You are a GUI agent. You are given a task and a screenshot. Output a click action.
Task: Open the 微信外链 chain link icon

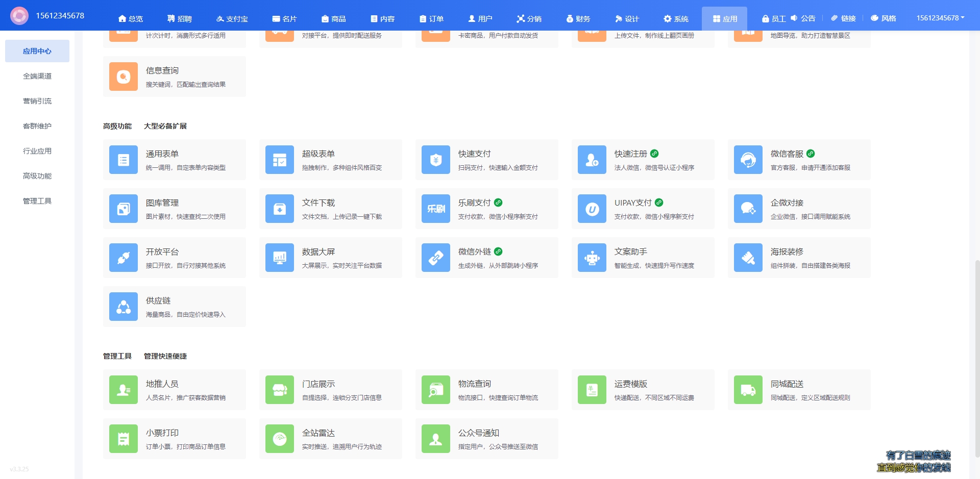pyautogui.click(x=436, y=258)
